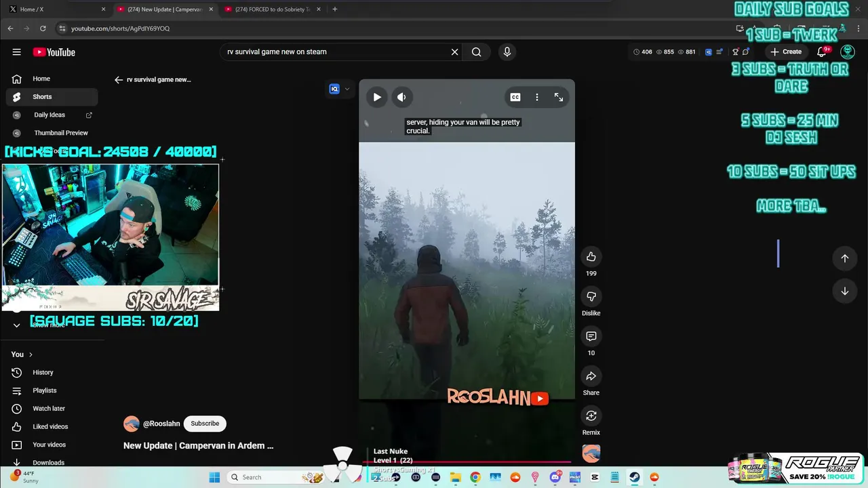Open the vidIQ chat bubble icon in header
Viewport: 868px width, 488px height.
tap(746, 52)
